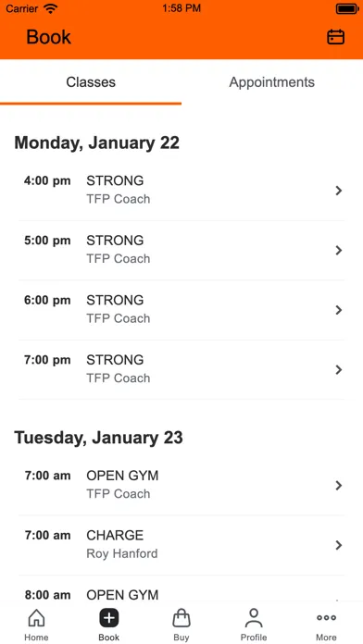Select the Classes tab
This screenshot has height=644, width=363.
tap(91, 82)
